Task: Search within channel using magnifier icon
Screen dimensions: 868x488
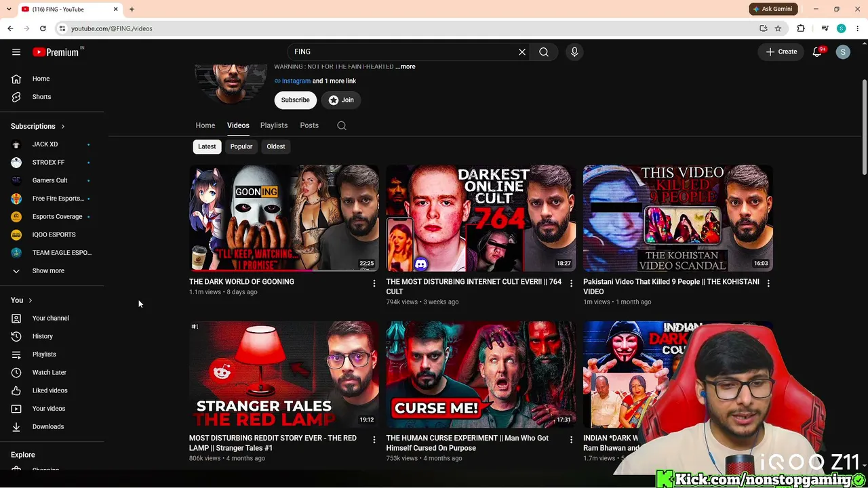Action: 342,125
